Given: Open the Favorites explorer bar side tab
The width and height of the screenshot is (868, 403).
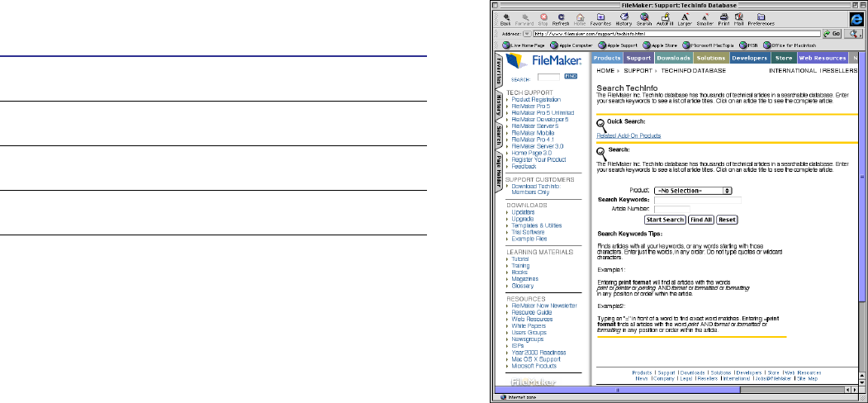Looking at the screenshot, I should tap(498, 71).
